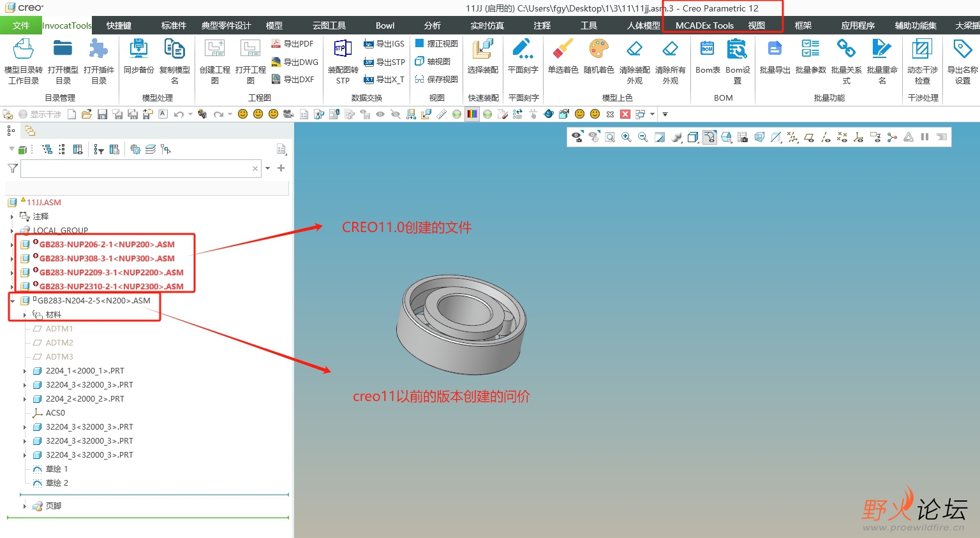Click 清除所有外观 eraser icon
This screenshot has height=538, width=980.
coord(671,49)
